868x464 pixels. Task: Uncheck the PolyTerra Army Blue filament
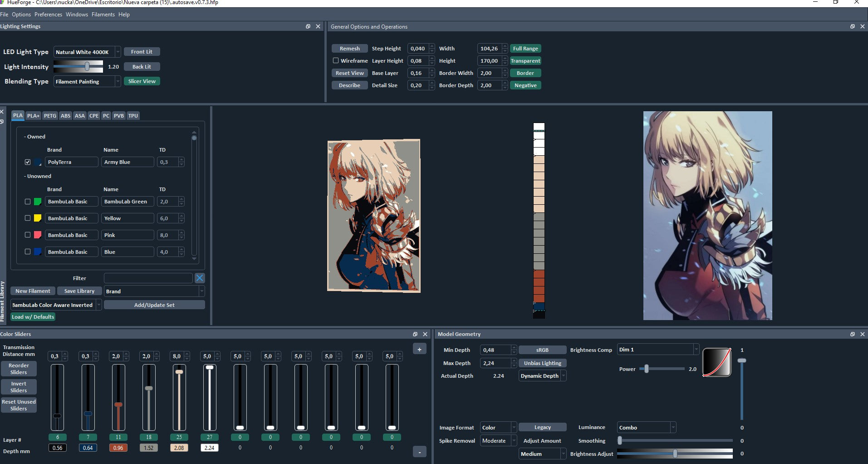point(28,162)
